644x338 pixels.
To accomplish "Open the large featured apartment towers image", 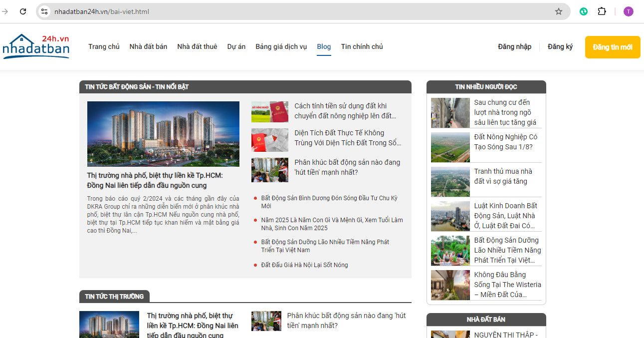I will (163, 134).
